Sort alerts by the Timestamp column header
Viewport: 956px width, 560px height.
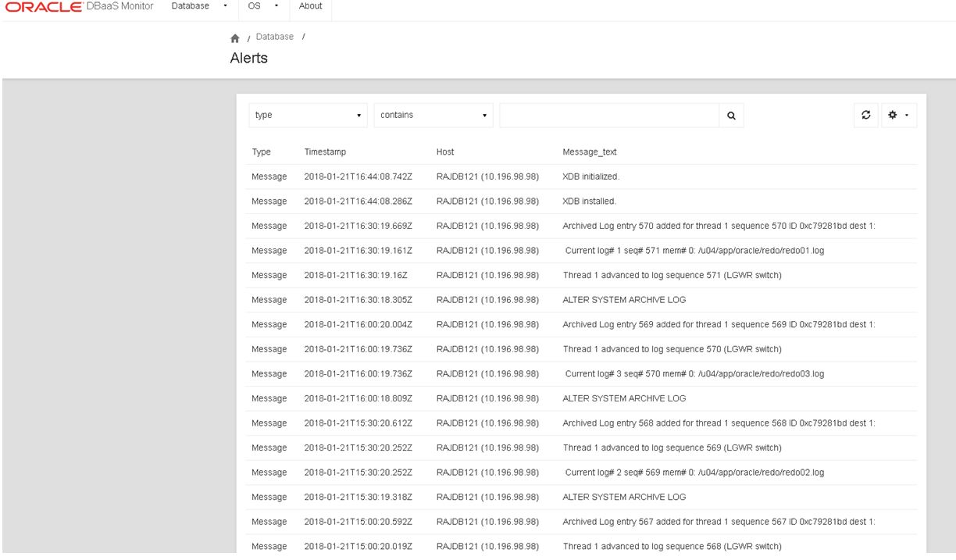(x=325, y=150)
